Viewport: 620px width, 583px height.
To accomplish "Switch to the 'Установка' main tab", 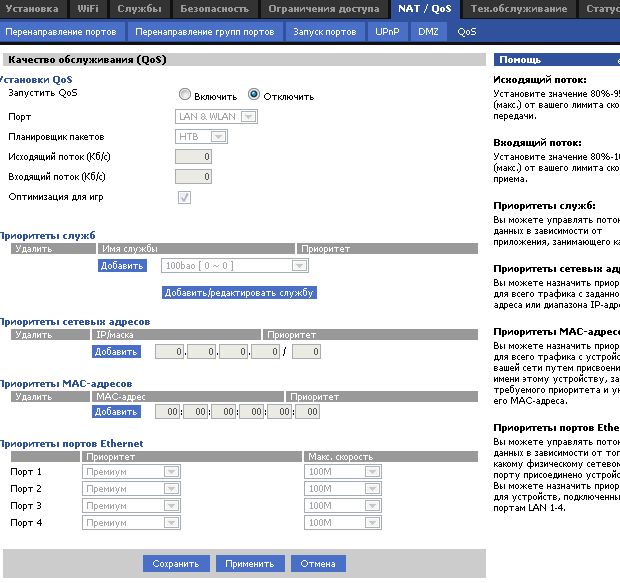I will (x=32, y=9).
